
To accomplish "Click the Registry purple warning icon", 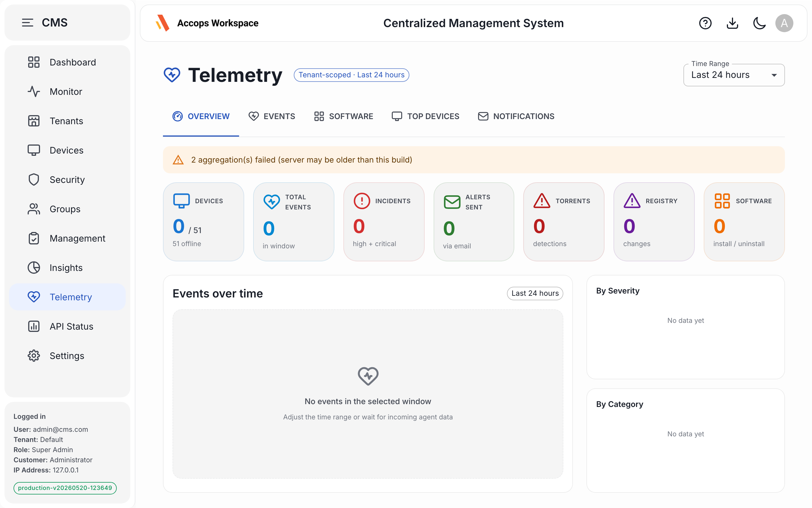I will 632,201.
